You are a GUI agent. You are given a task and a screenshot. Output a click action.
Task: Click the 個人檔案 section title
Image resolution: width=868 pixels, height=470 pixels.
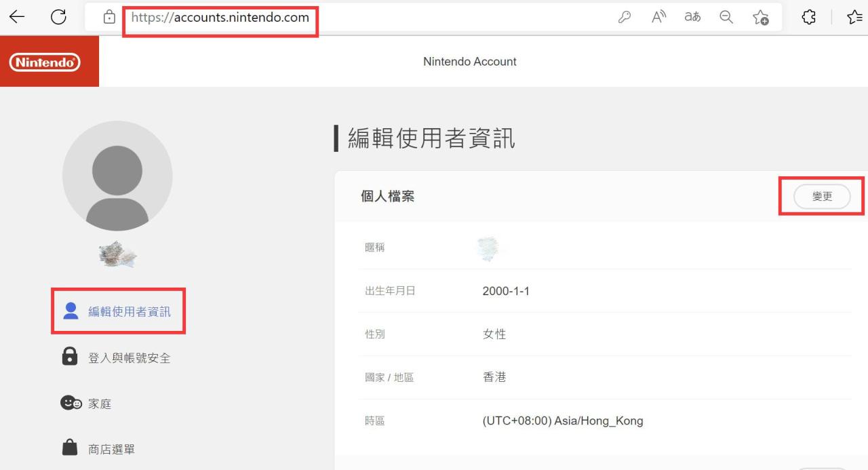pos(388,196)
